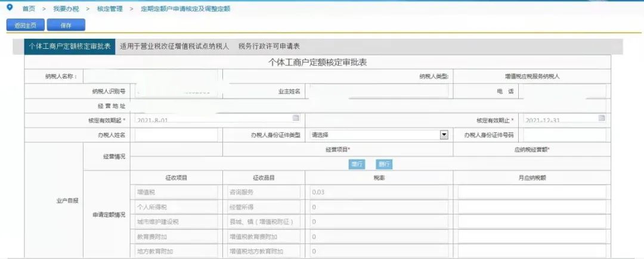This screenshot has height=259, width=644.
Task: Click the location pin icon before 首页
Action: point(10,7)
